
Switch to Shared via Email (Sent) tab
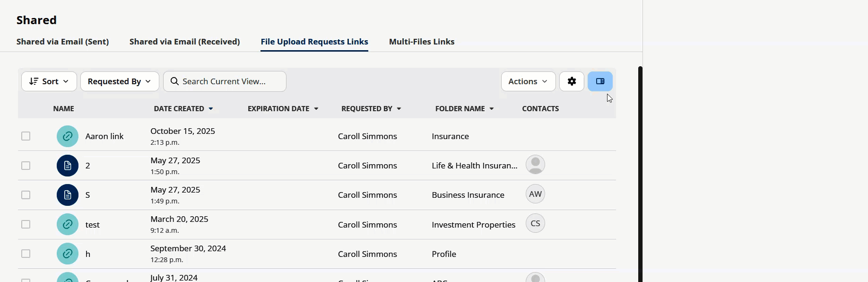coord(62,42)
